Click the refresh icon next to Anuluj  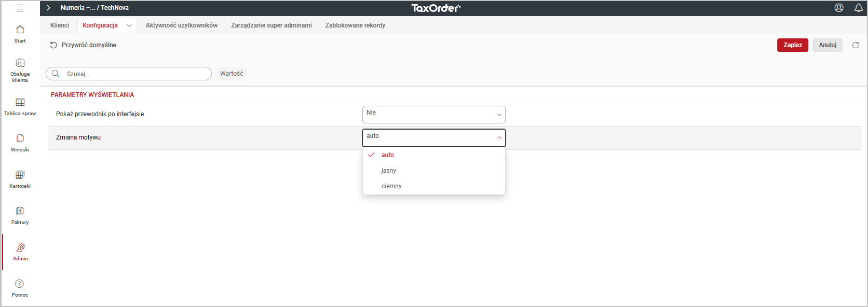click(856, 45)
